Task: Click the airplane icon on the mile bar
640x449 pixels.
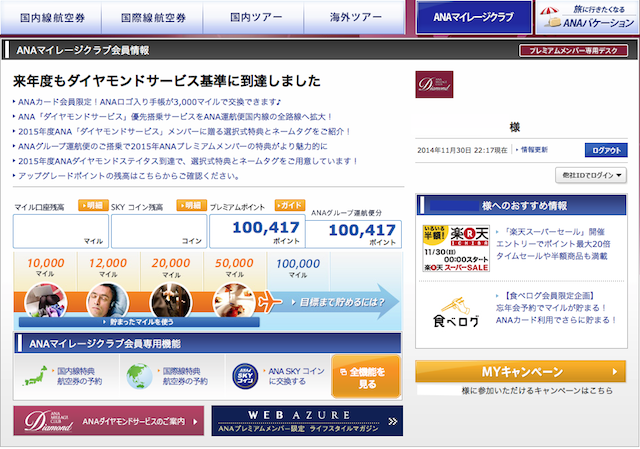Action: (x=269, y=302)
